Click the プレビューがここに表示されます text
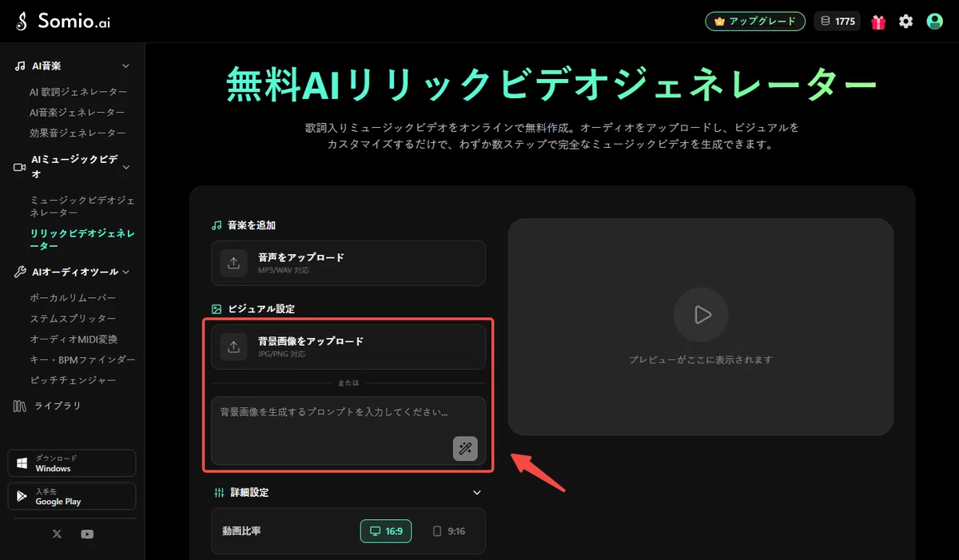This screenshot has width=959, height=560. [701, 360]
